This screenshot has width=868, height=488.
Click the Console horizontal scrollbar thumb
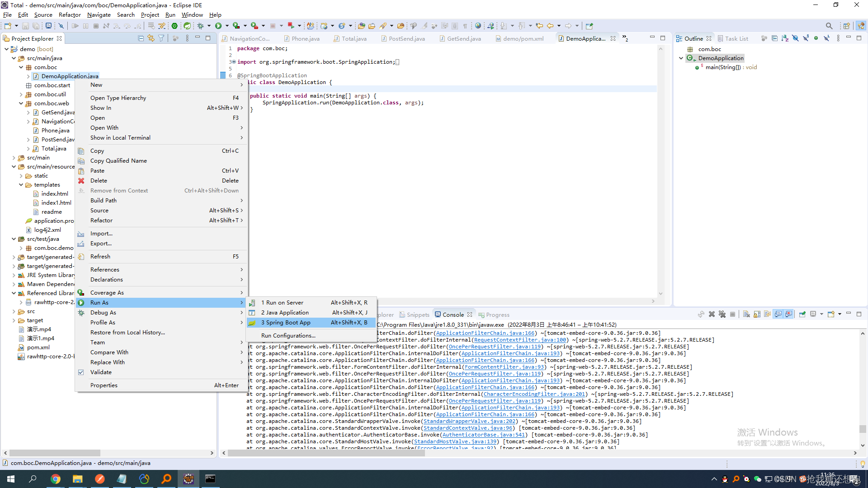(326, 453)
